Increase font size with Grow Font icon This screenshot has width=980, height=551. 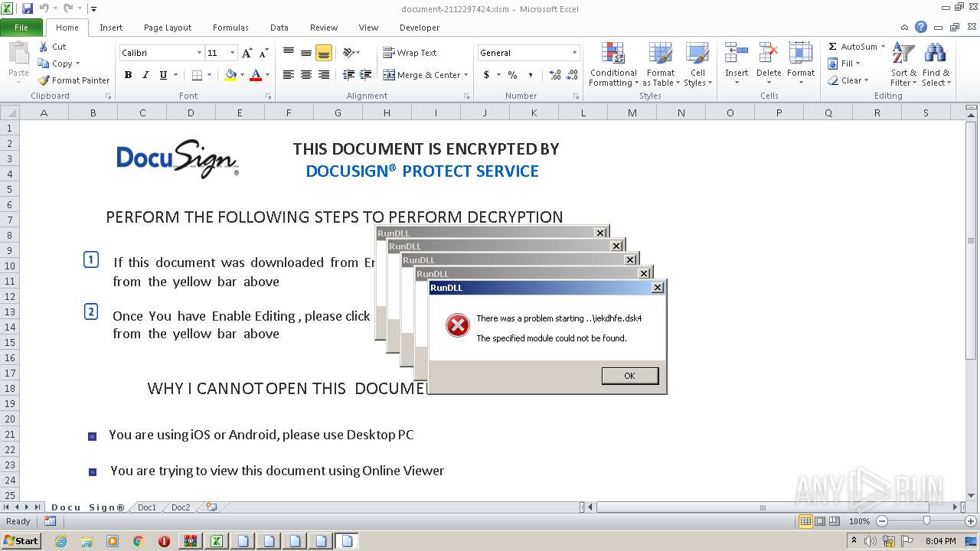point(247,53)
